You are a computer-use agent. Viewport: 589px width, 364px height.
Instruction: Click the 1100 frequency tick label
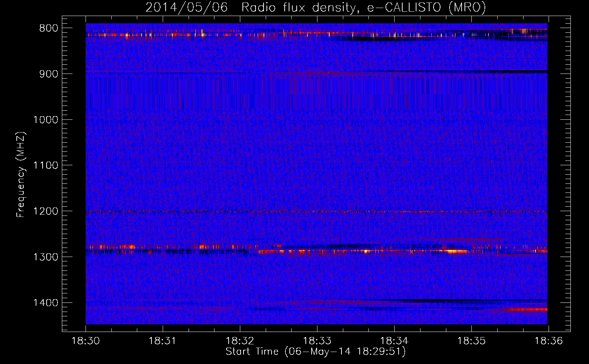46,166
